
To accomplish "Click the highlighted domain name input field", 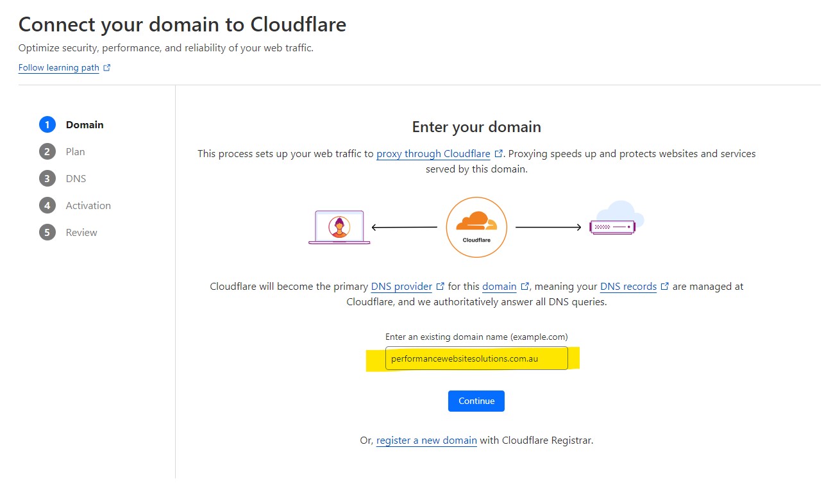I will click(476, 358).
